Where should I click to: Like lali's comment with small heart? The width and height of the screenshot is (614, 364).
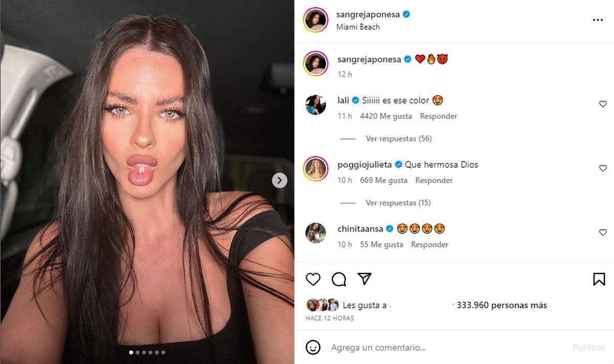click(x=603, y=104)
